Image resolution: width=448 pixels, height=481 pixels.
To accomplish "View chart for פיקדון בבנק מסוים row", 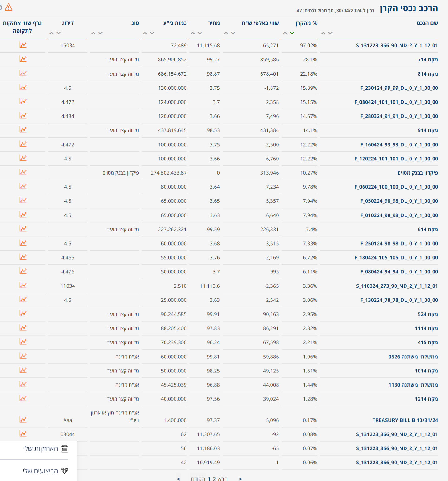I will click(x=23, y=172).
